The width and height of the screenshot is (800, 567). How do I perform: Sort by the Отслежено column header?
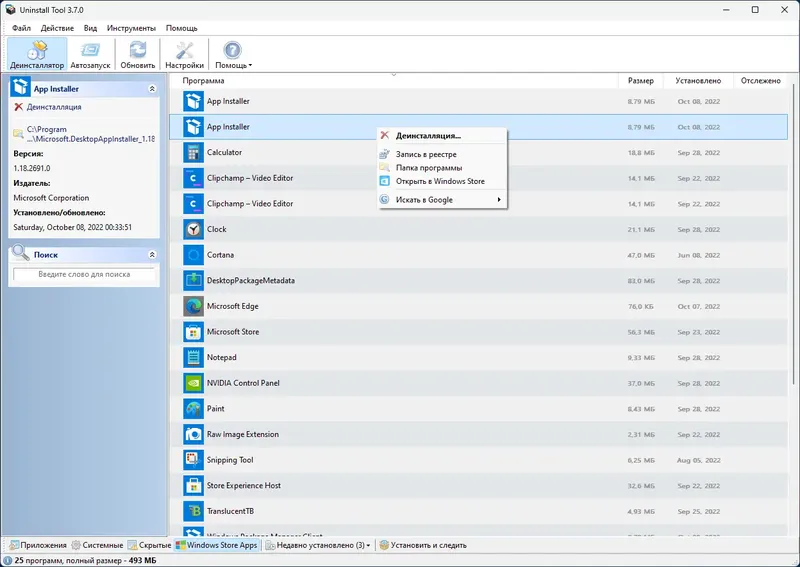[760, 81]
